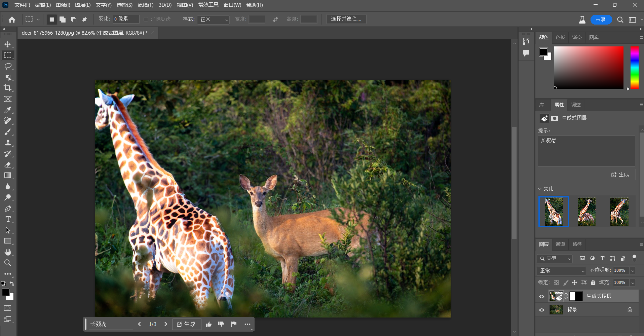Viewport: 644px width, 336px height.
Task: Enable the 消除锯齿 checkbox
Action: (146, 19)
